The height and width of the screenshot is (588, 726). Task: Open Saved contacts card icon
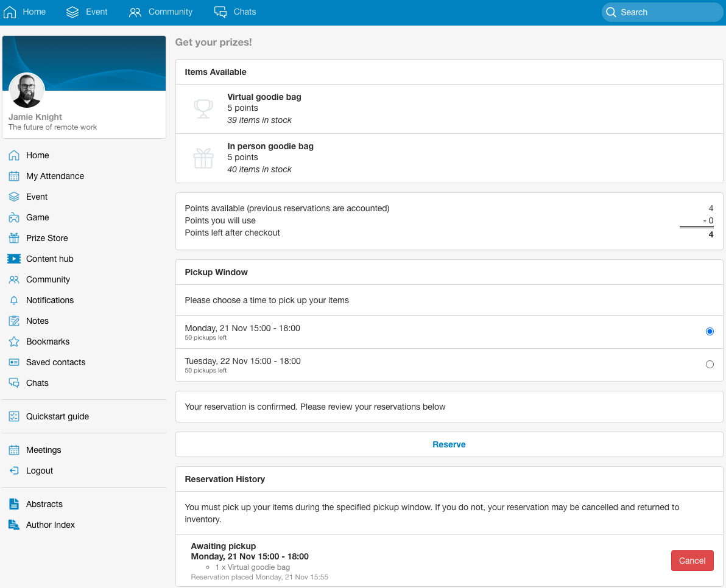[14, 362]
